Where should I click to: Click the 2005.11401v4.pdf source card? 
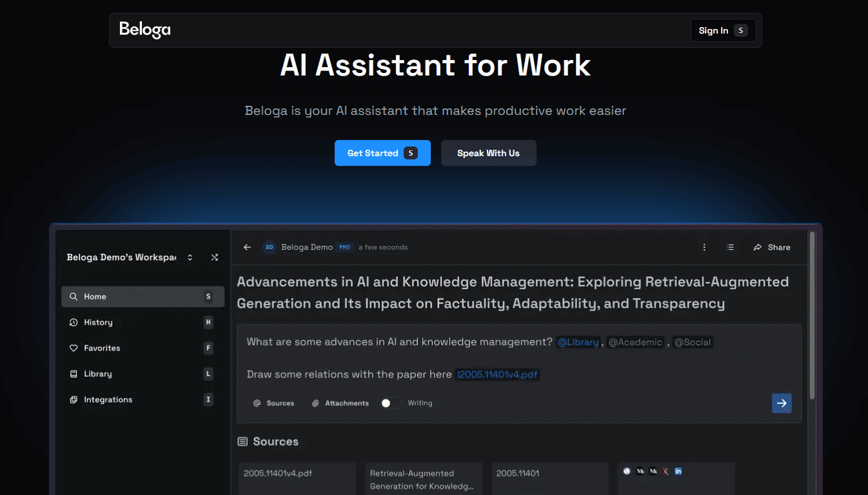(x=297, y=478)
